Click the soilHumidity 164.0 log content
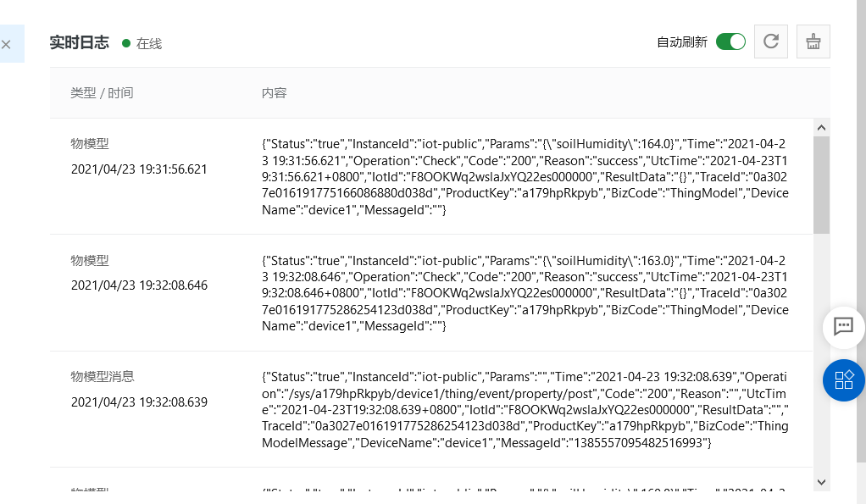This screenshot has width=866, height=504. coord(525,177)
